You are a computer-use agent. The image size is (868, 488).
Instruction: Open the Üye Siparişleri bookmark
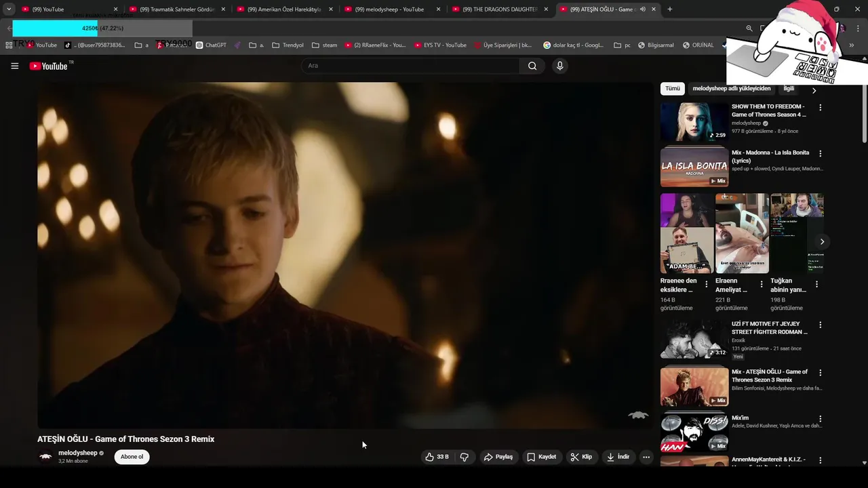[502, 45]
